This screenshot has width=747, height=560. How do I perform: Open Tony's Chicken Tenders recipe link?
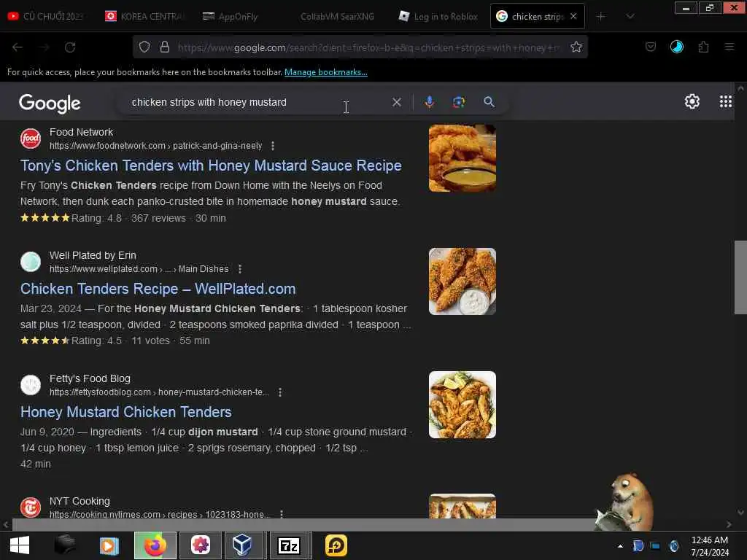pos(211,166)
